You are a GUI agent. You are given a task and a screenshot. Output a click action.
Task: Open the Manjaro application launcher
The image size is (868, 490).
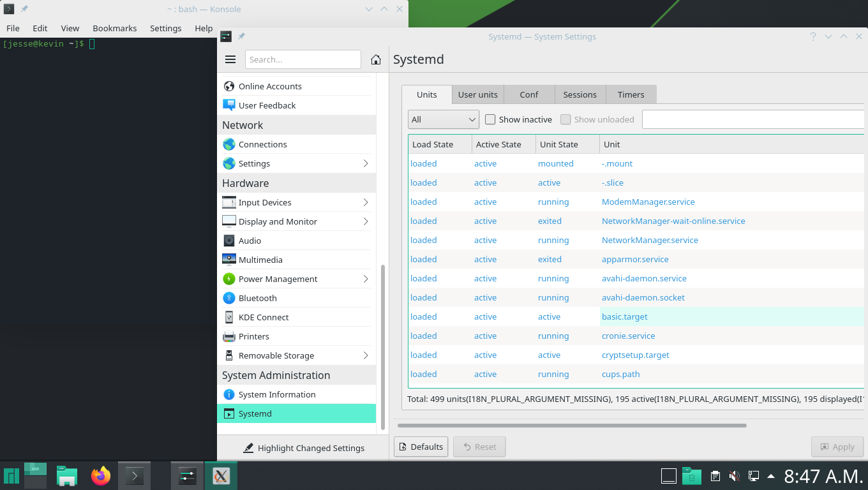[x=11, y=475]
